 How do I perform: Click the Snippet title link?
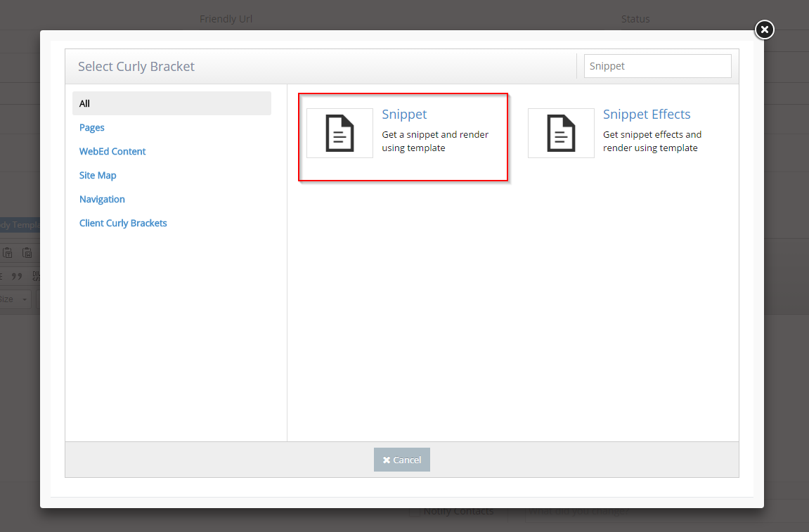pos(404,115)
